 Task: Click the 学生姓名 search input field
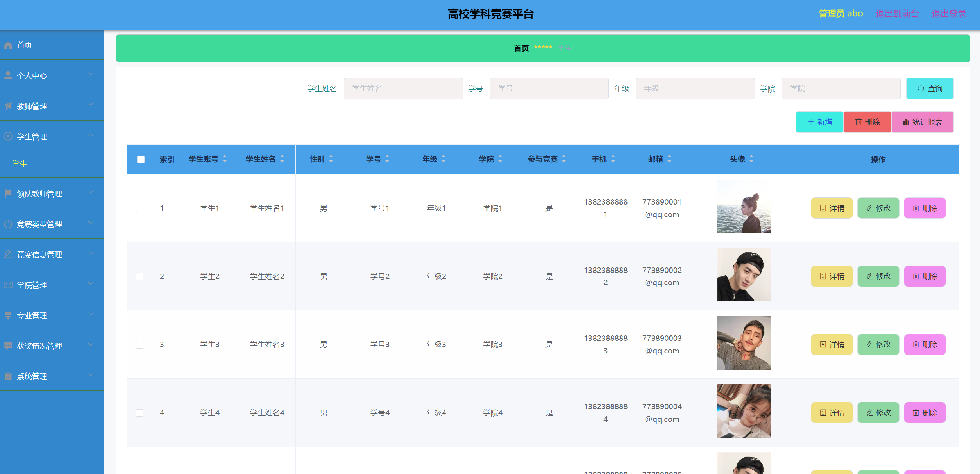point(403,89)
